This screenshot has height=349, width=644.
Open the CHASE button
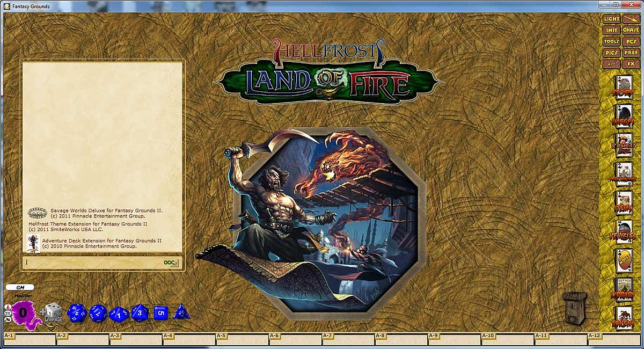point(631,30)
